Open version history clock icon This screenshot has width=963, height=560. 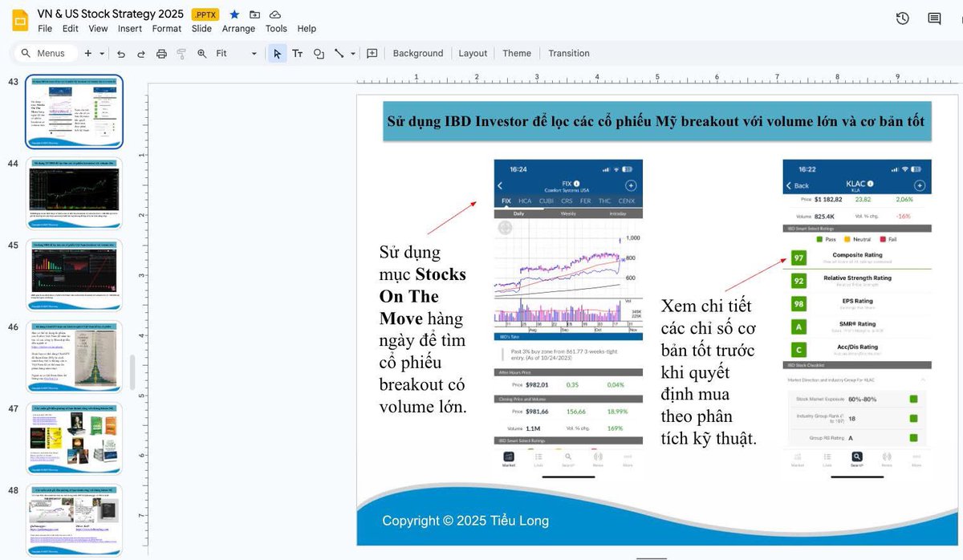coord(903,18)
